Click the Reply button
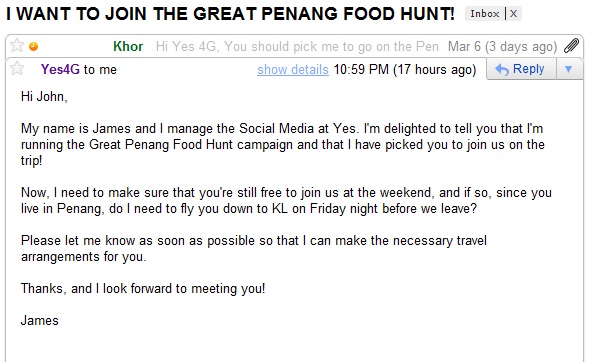Image resolution: width=590 pixels, height=362 pixels. (x=521, y=69)
